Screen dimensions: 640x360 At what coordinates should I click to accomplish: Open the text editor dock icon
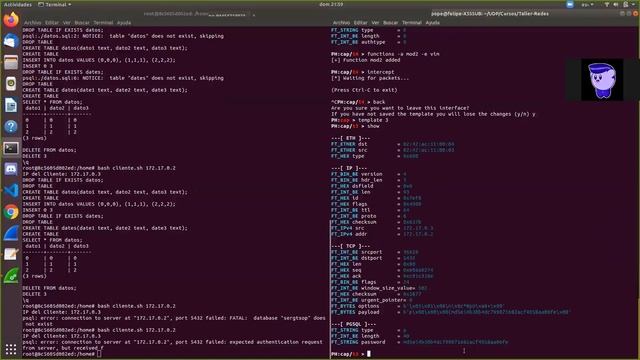(11, 254)
